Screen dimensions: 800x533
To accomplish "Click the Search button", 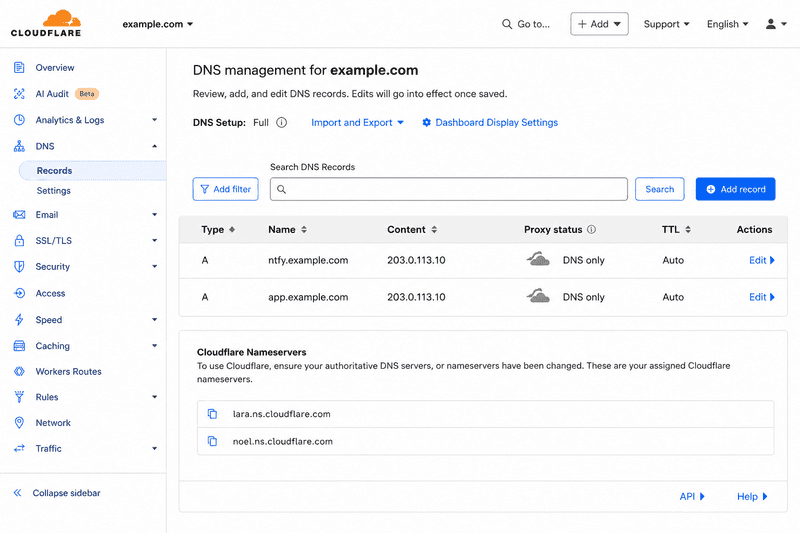I will pyautogui.click(x=660, y=189).
